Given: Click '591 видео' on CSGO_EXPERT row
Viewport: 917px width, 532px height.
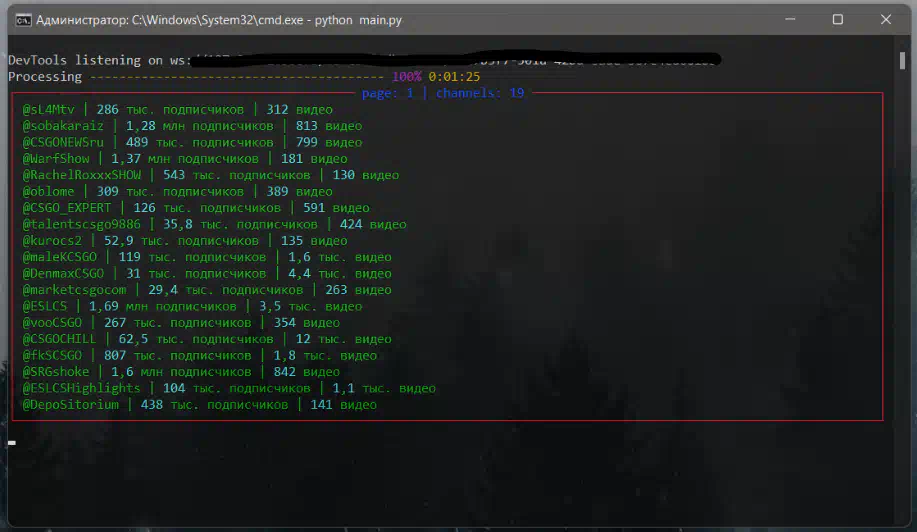Looking at the screenshot, I should [x=336, y=208].
